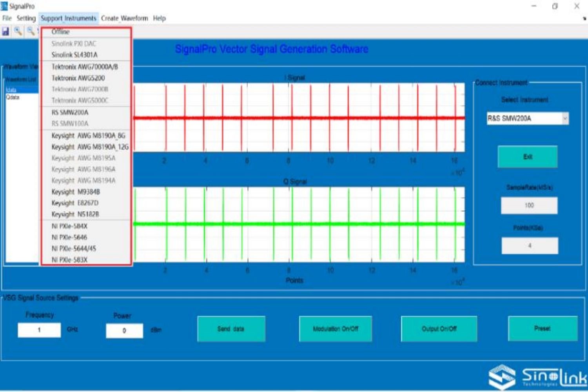Image resolution: width=588 pixels, height=392 pixels.
Task: Click the Preset button
Action: pyautogui.click(x=542, y=328)
